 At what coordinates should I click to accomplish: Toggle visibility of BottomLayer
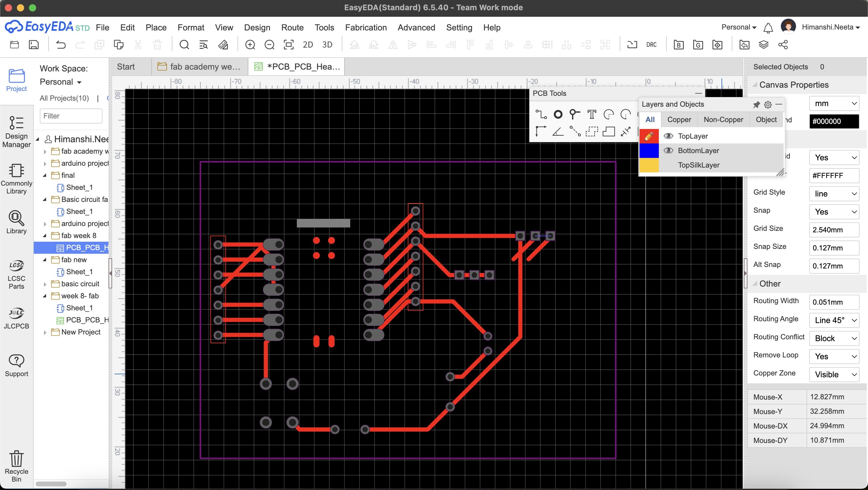point(669,150)
